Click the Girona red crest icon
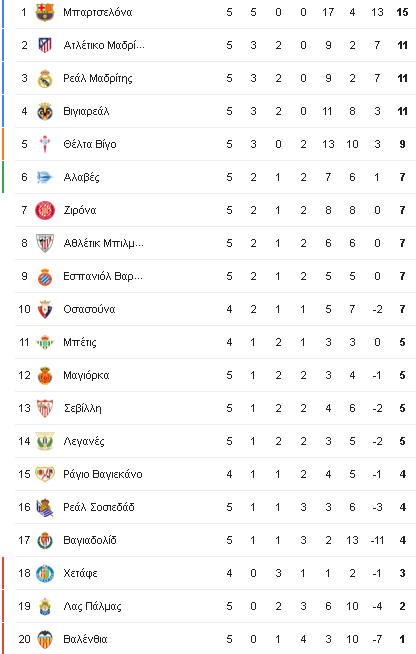Screen dimensions: 416x654 [45, 210]
